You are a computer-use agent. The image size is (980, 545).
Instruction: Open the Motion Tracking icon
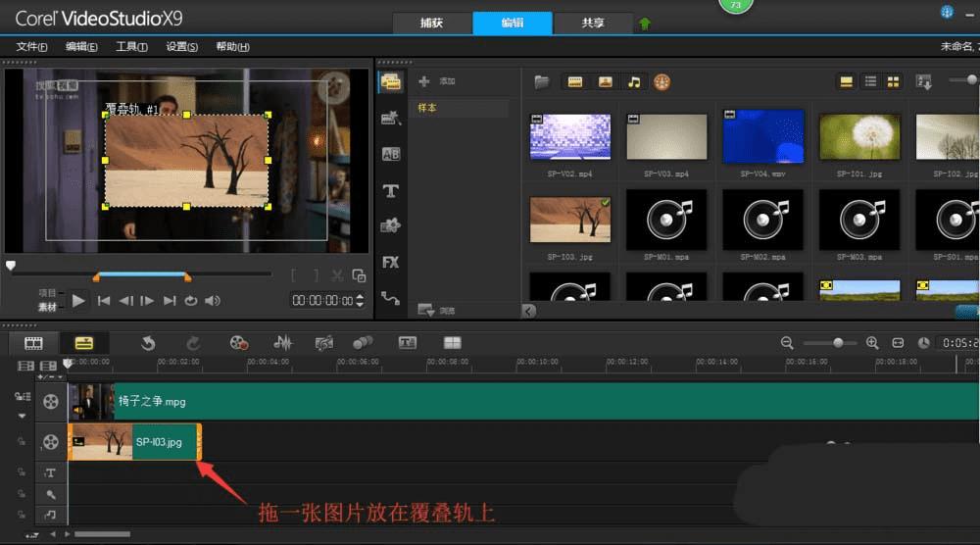pyautogui.click(x=363, y=342)
